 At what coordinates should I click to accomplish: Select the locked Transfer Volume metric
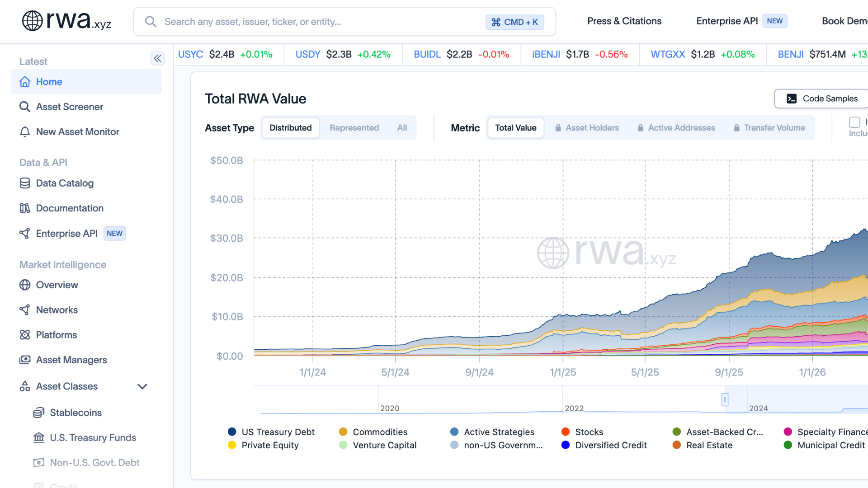[x=769, y=128]
